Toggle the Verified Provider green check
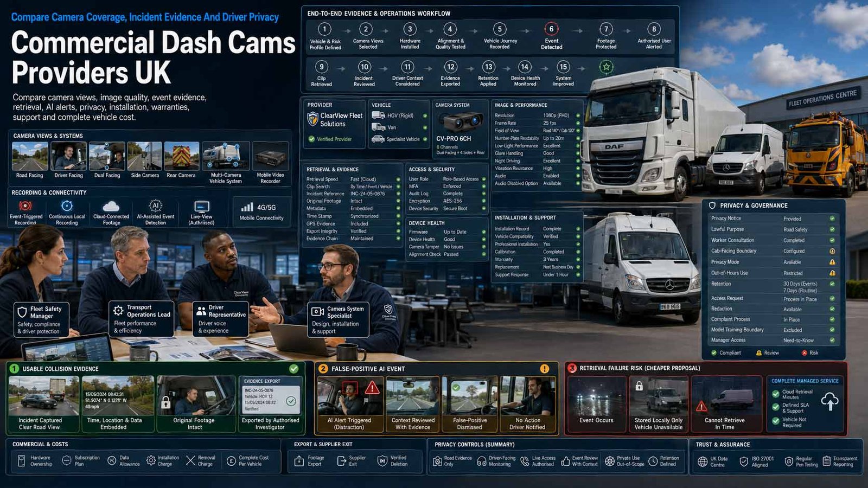The width and height of the screenshot is (868, 488). (x=311, y=139)
